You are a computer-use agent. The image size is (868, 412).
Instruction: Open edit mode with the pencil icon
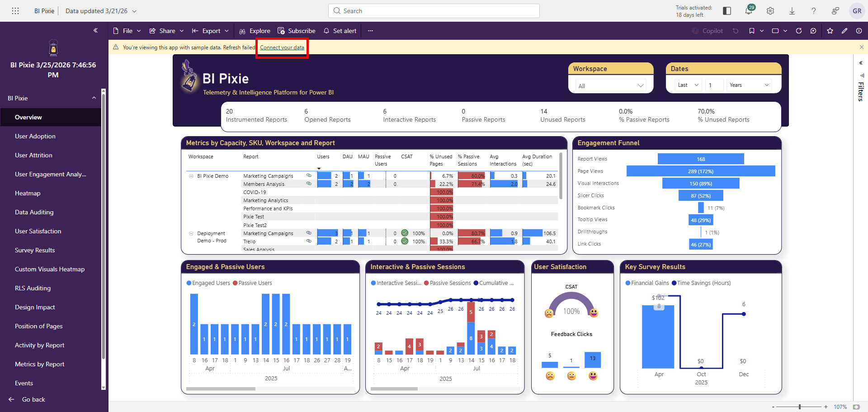click(x=844, y=31)
